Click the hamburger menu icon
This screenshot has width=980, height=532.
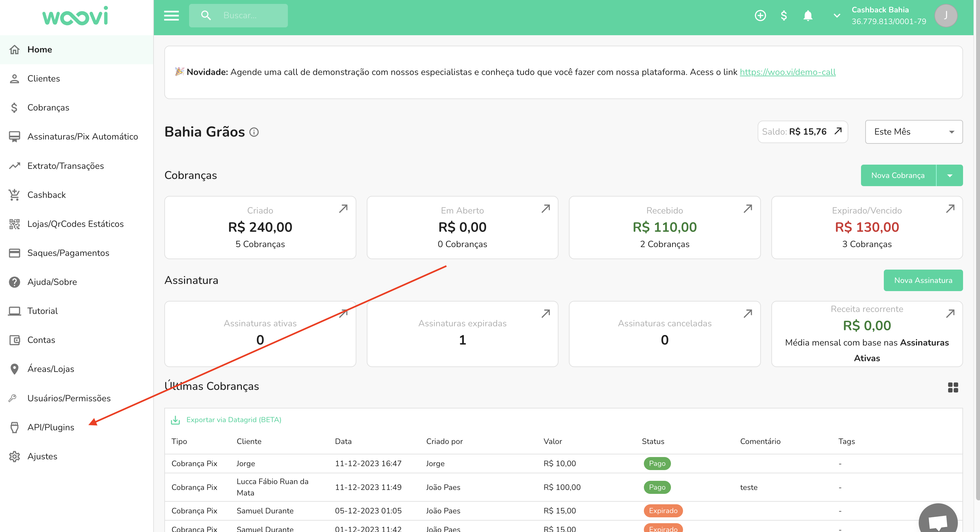point(171,16)
